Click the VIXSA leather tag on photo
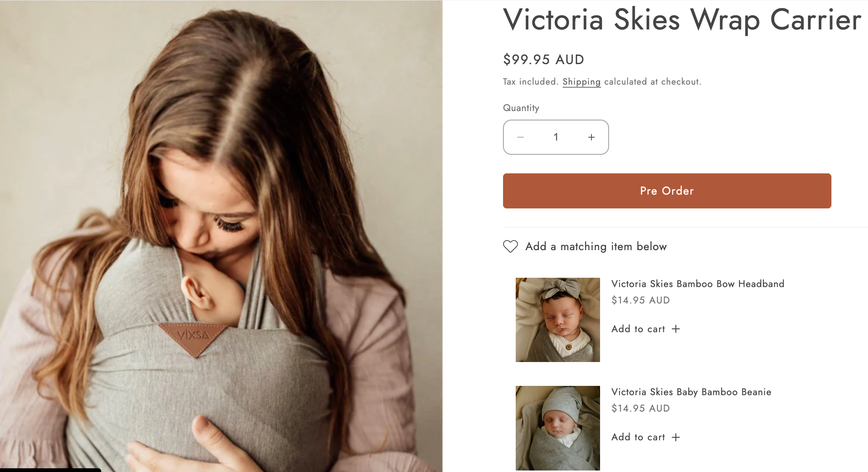 194,337
